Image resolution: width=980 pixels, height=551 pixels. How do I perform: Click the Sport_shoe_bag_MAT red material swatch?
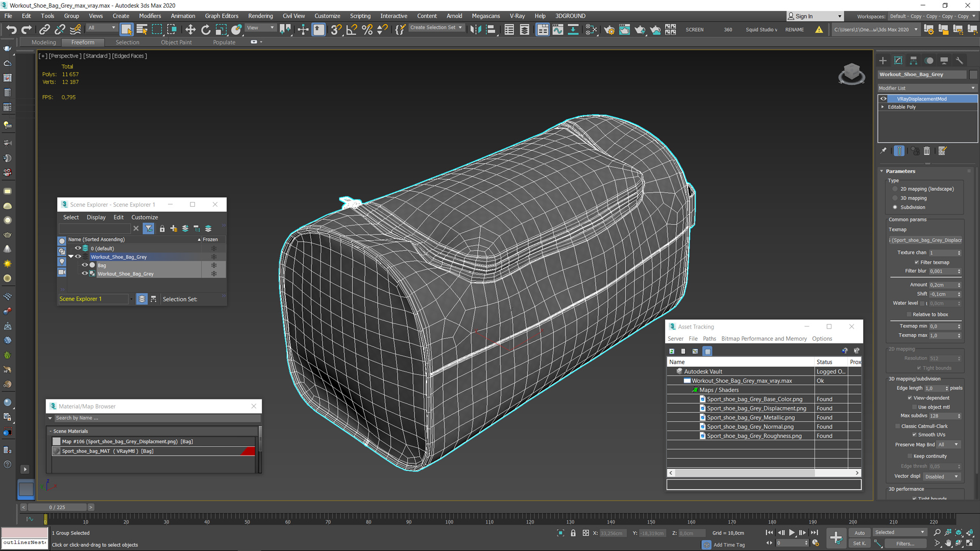click(248, 451)
